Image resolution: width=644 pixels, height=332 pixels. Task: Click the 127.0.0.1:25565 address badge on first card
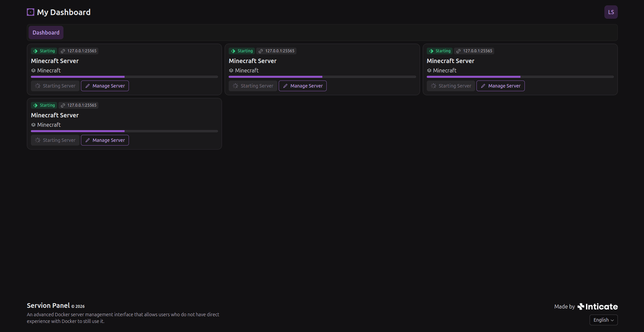(79, 51)
